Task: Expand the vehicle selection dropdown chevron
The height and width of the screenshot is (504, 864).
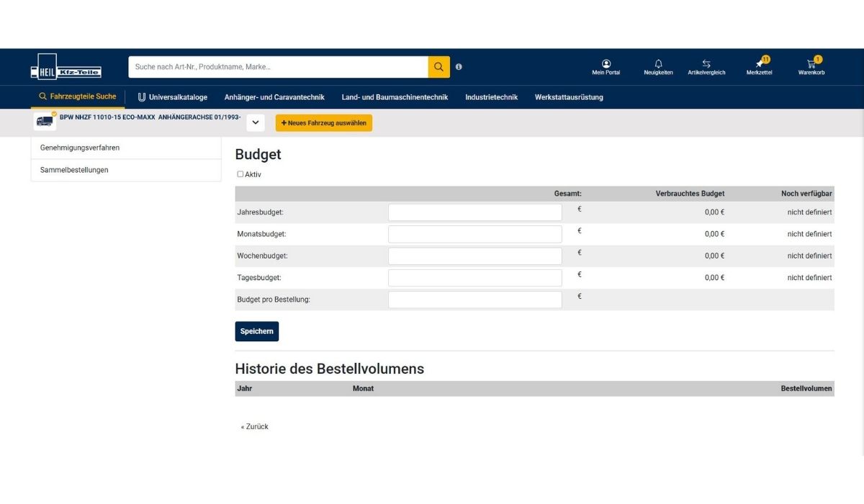Action: [256, 123]
